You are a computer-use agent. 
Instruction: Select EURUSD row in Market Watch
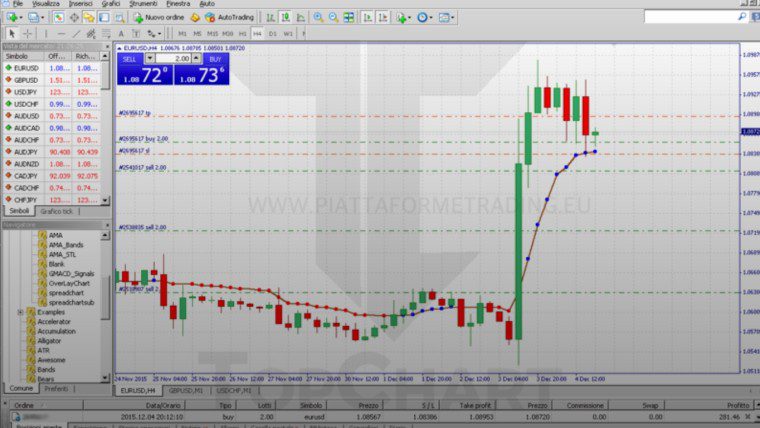(52, 68)
